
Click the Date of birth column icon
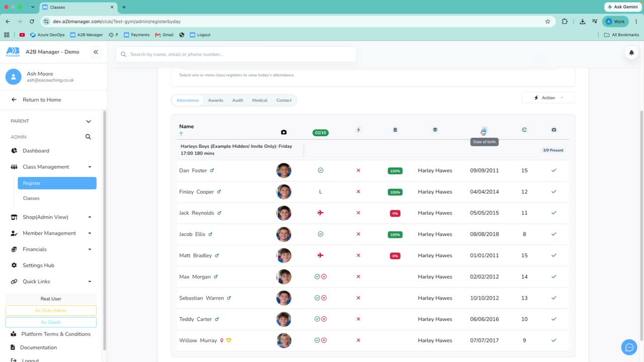tap(484, 130)
